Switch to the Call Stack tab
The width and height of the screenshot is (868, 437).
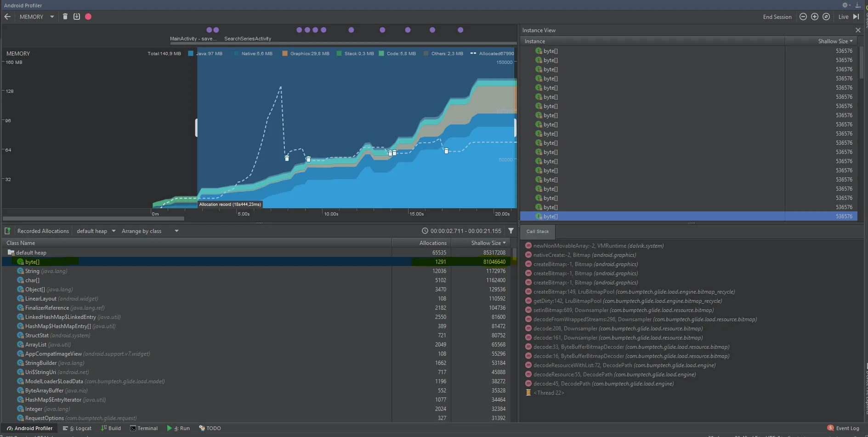[537, 232]
